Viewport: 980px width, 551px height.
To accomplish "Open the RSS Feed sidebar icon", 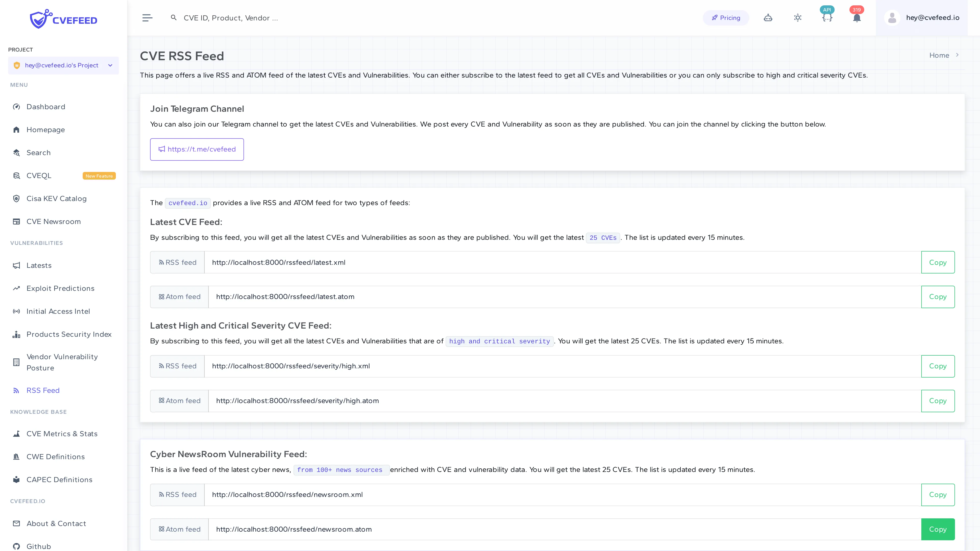I will (16, 390).
